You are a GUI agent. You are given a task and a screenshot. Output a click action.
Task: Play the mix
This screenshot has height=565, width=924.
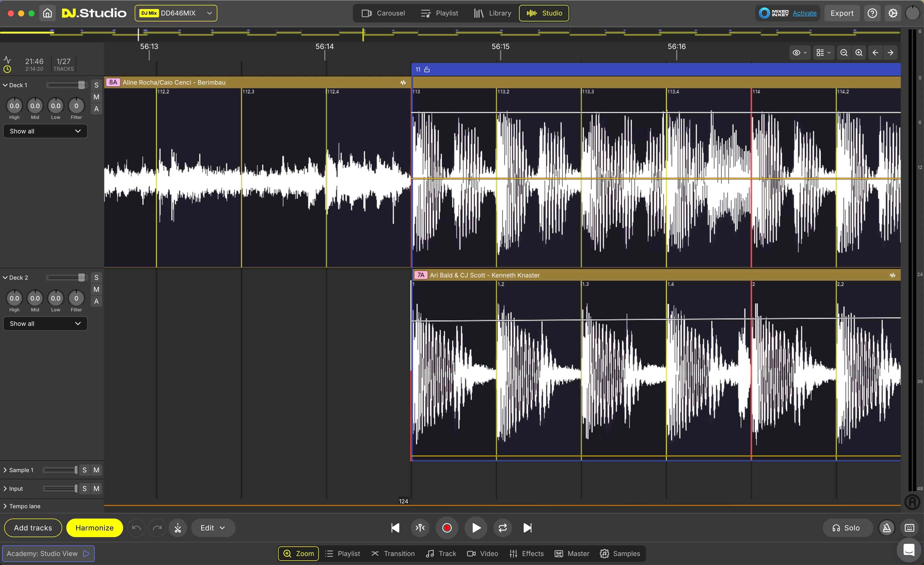click(476, 528)
